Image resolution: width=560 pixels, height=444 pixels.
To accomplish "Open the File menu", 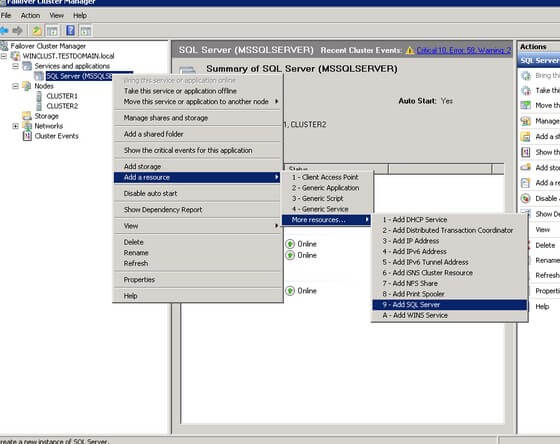I will [x=6, y=15].
